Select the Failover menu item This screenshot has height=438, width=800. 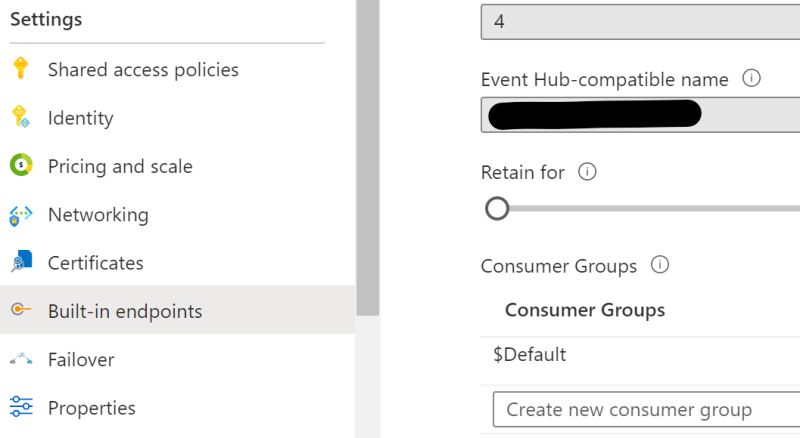click(x=81, y=359)
